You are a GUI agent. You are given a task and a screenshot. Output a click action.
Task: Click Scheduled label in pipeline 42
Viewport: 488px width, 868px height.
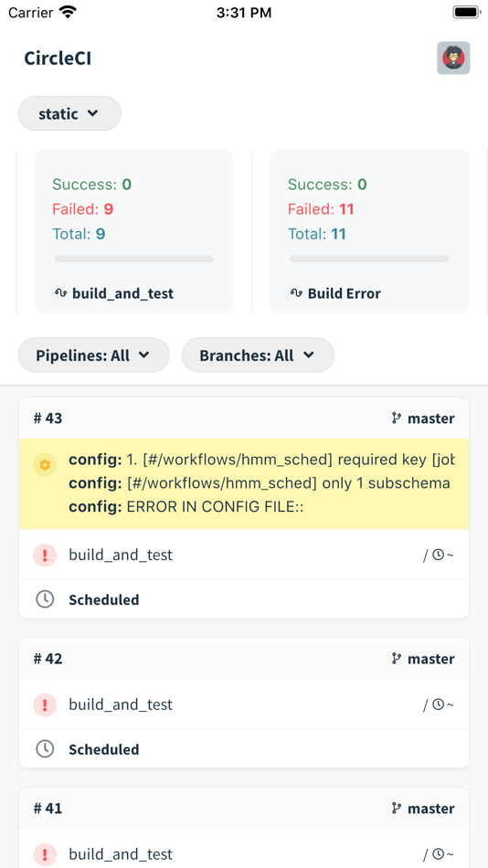click(x=103, y=749)
